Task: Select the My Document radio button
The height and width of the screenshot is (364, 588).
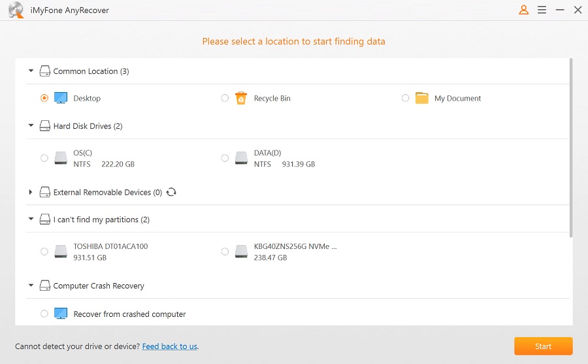Action: point(406,98)
